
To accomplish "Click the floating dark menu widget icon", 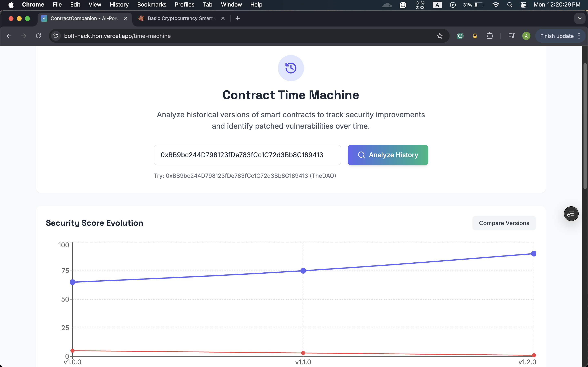I will pyautogui.click(x=571, y=214).
